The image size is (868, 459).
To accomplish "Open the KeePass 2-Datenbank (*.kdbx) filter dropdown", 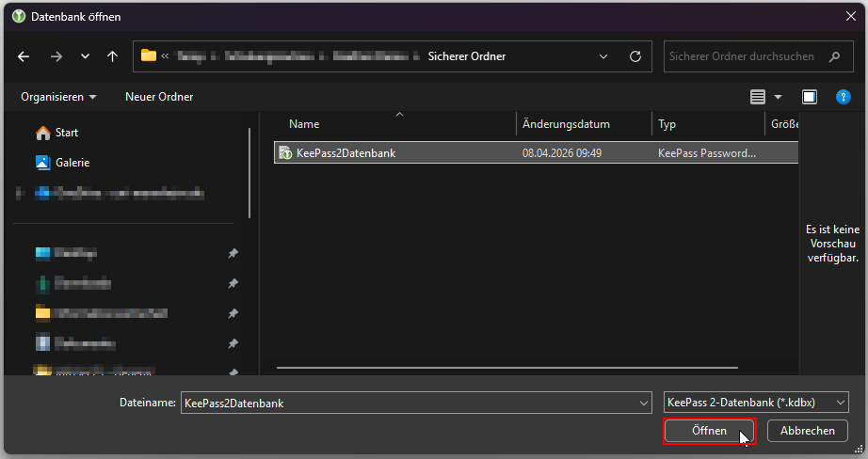I will coord(756,403).
